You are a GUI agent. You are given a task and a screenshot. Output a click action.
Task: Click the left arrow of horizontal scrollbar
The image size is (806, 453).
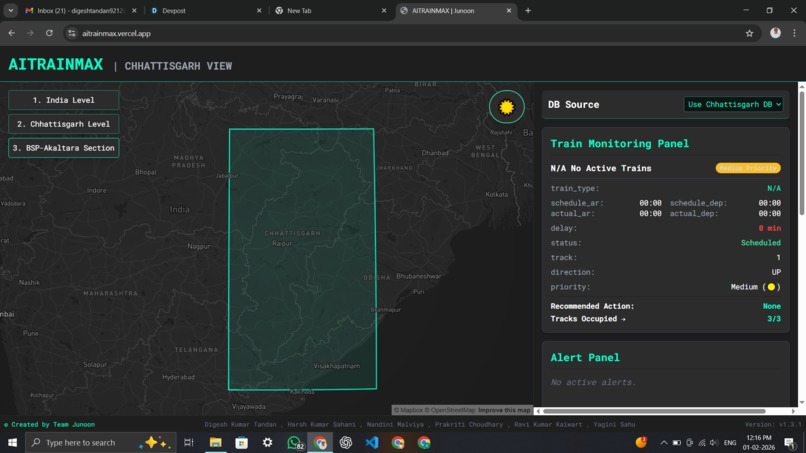click(538, 411)
